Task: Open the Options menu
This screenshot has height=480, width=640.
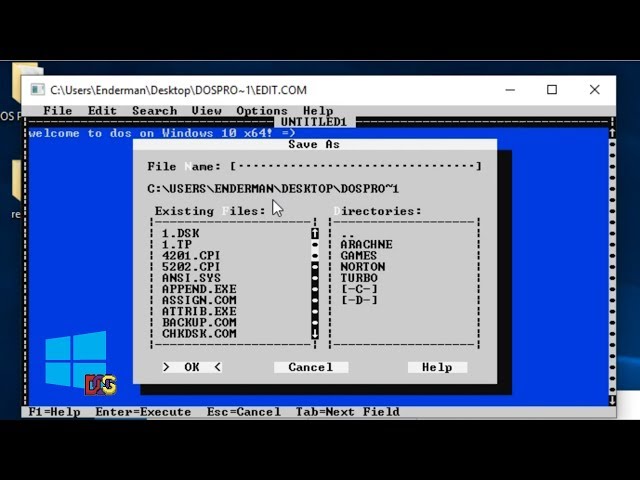Action: pyautogui.click(x=262, y=111)
